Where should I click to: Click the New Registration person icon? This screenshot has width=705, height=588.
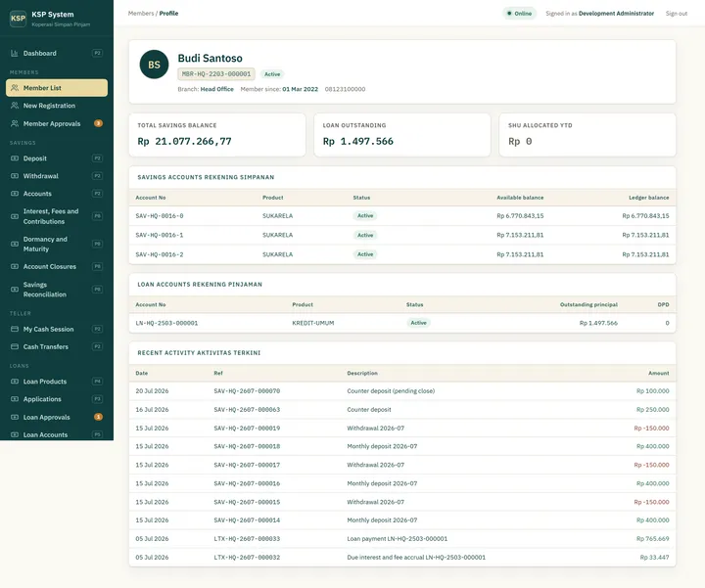click(x=15, y=106)
